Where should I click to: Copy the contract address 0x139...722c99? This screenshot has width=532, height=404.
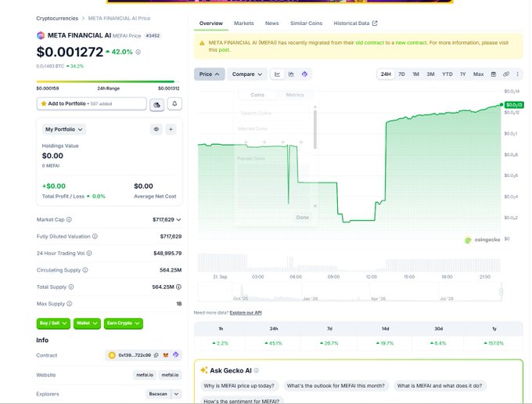(156, 355)
